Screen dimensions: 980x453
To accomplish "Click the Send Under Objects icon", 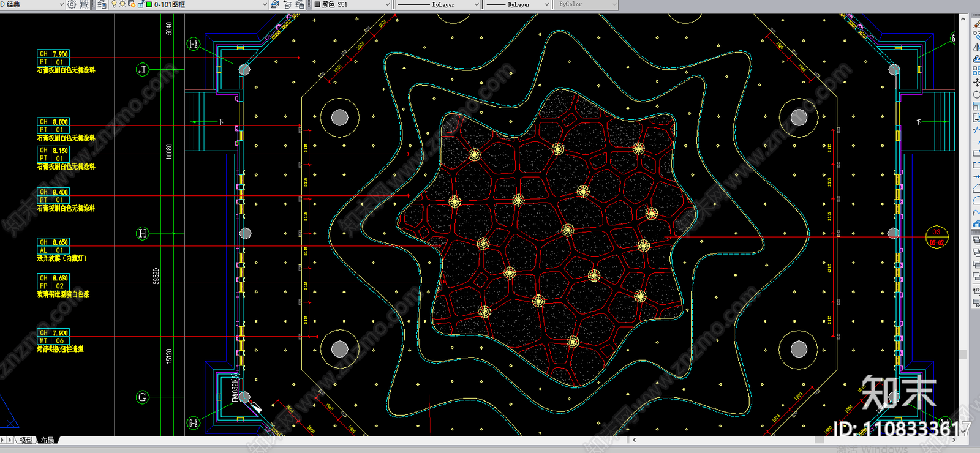I will (x=976, y=275).
